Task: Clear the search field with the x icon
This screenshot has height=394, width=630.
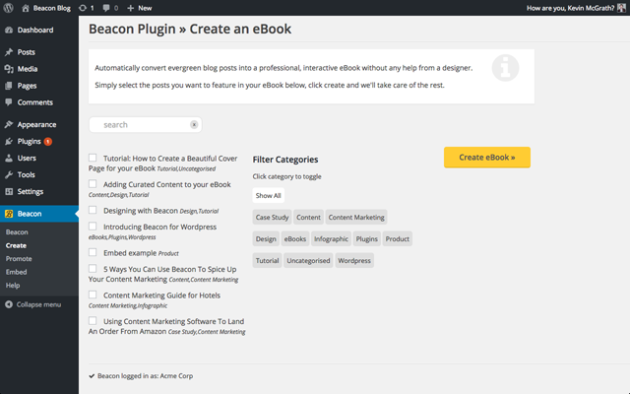Action: 194,125
